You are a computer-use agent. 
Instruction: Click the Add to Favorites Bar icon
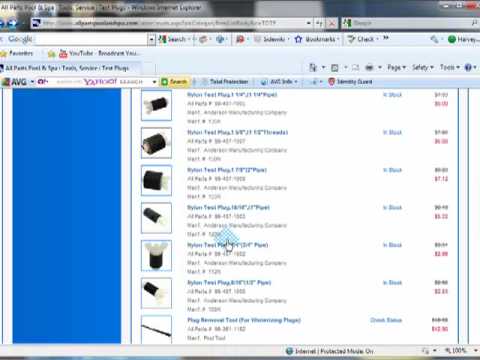coord(52,54)
